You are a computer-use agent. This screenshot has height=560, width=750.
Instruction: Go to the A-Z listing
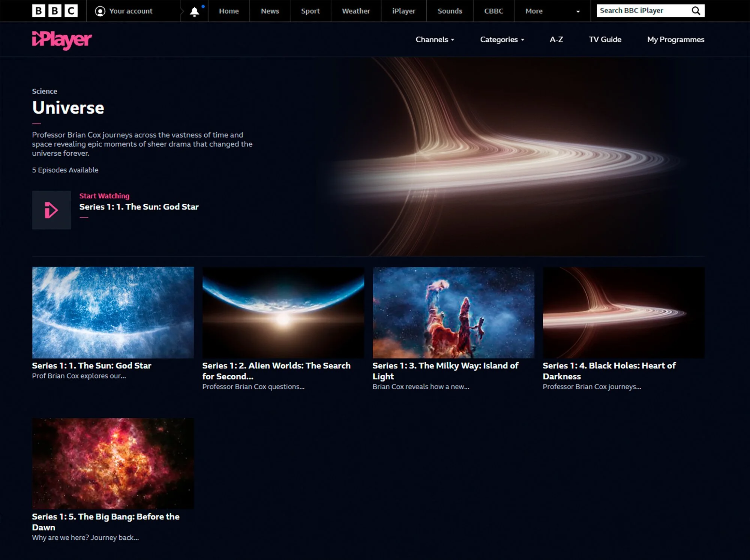[x=556, y=39]
